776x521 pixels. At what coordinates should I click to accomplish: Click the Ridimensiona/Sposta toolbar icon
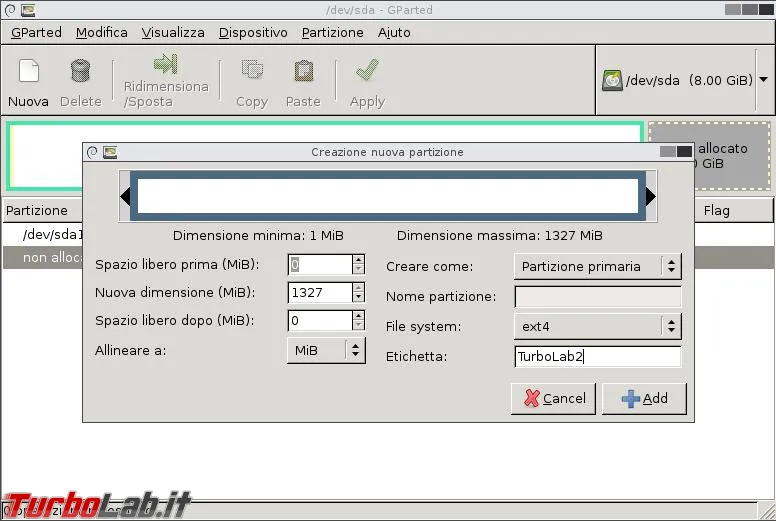click(165, 64)
